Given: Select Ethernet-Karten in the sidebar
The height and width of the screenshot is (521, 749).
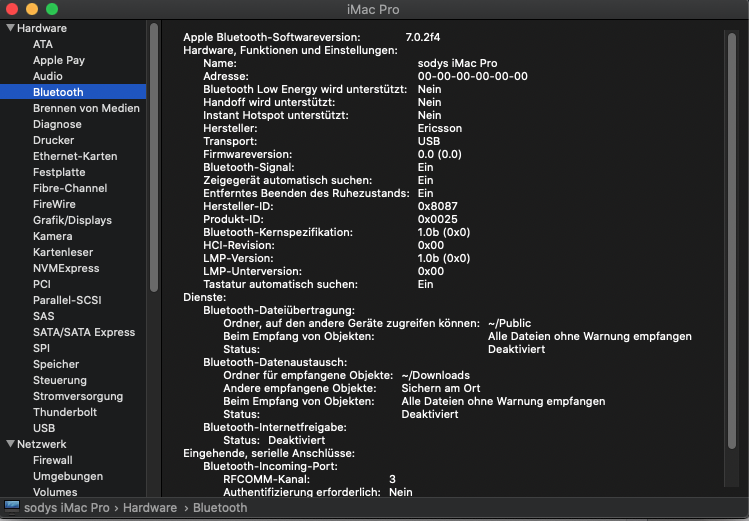Looking at the screenshot, I should coord(75,156).
